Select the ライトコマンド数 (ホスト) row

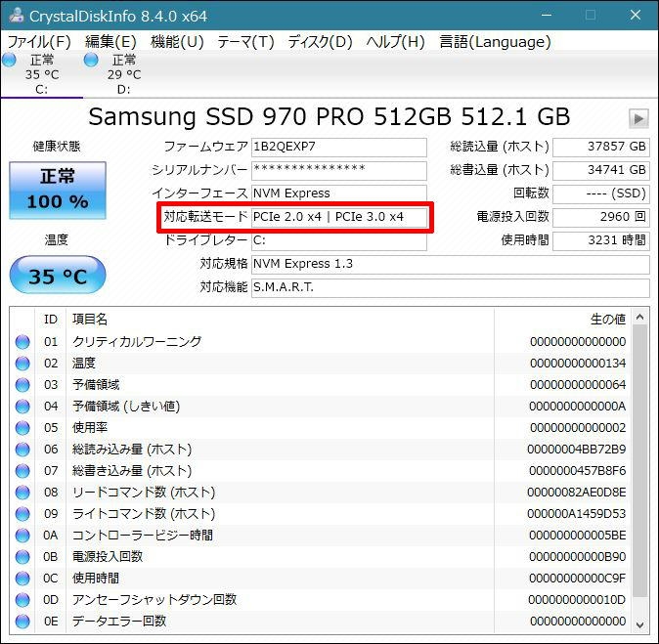321,514
